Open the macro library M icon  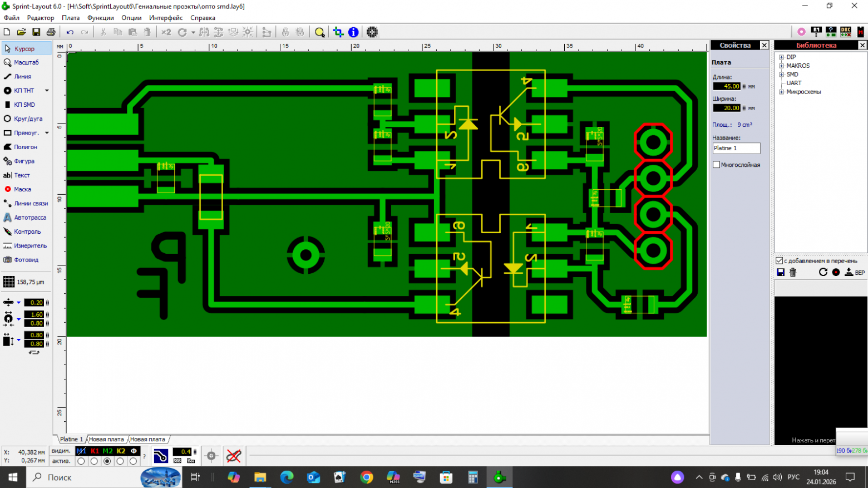(x=860, y=32)
